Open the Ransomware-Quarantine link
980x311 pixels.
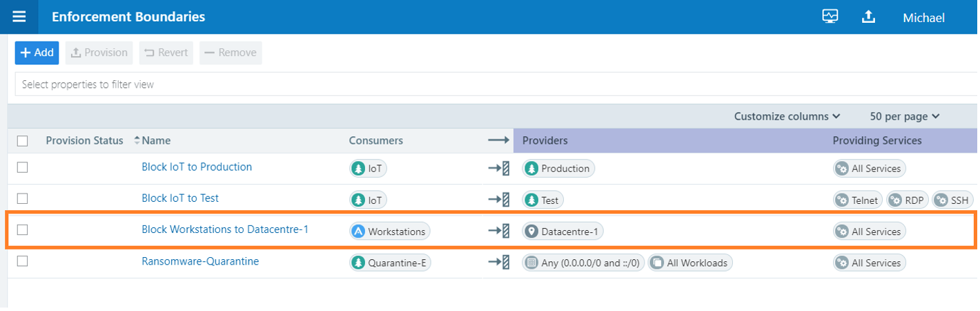point(200,261)
